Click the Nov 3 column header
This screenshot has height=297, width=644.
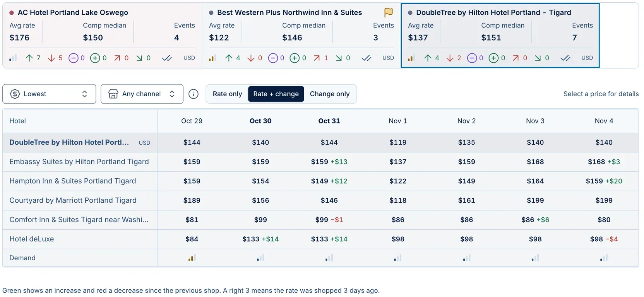point(535,121)
